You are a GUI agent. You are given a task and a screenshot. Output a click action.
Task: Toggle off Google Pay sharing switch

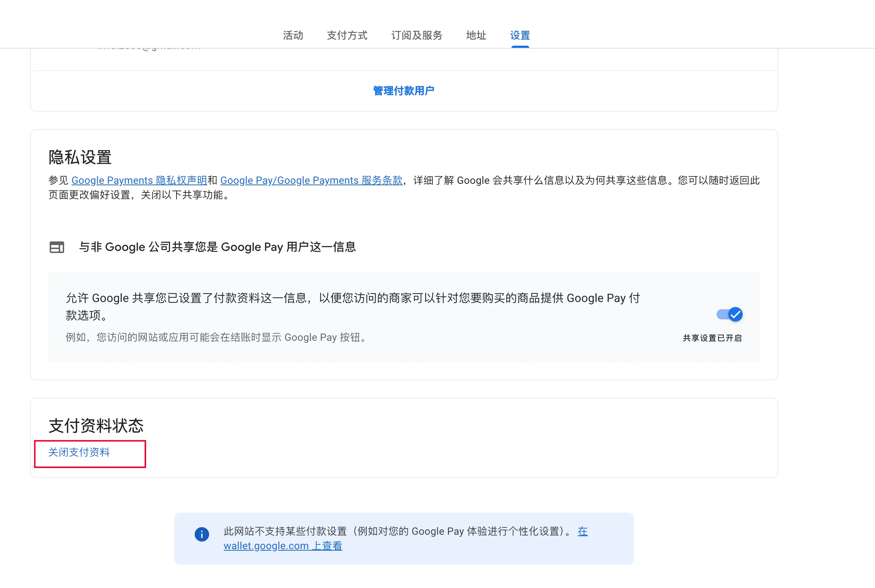[729, 314]
